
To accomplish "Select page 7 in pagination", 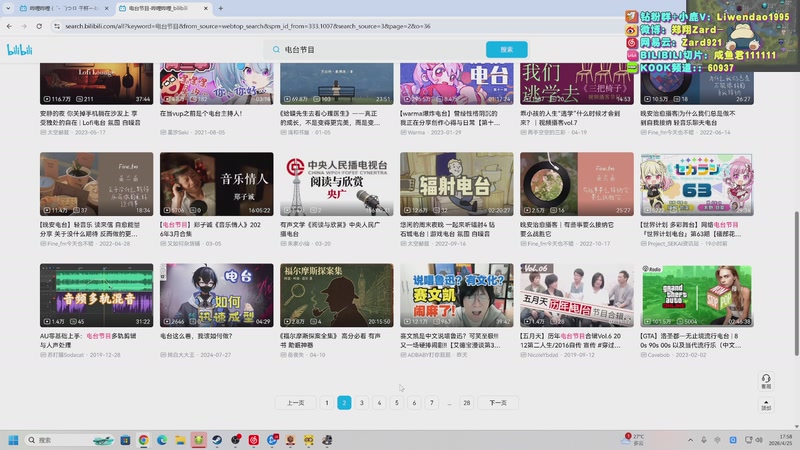I will pos(432,403).
